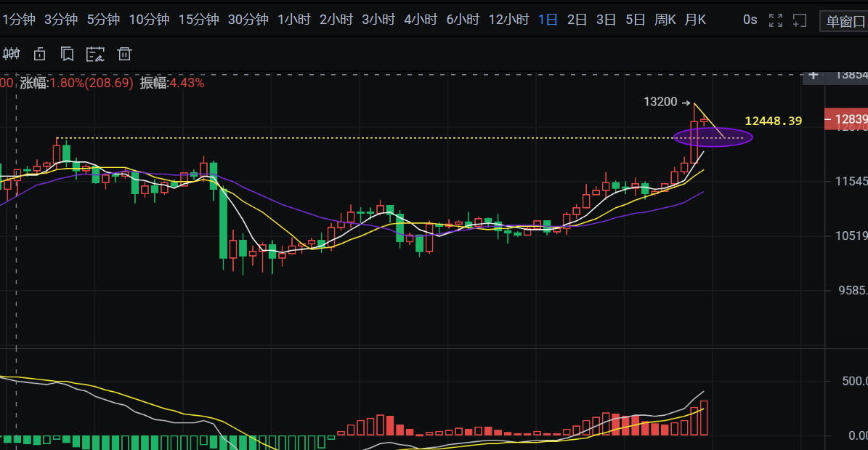
Task: Click the red 12839 current price tag
Action: click(x=846, y=118)
